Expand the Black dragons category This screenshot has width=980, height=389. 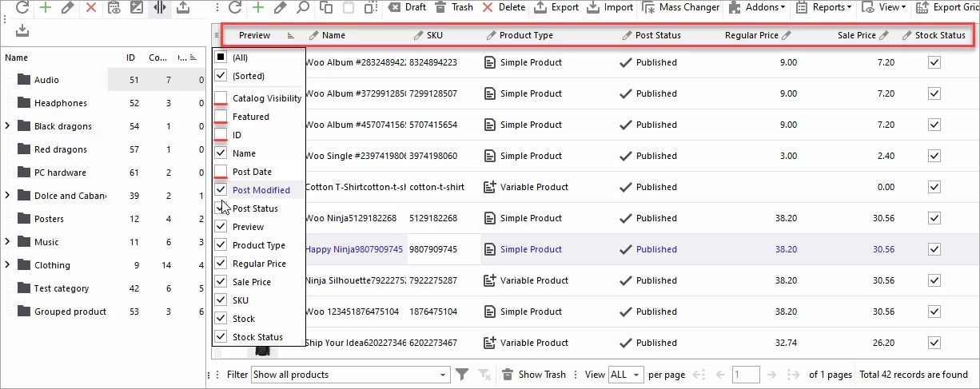pos(7,126)
